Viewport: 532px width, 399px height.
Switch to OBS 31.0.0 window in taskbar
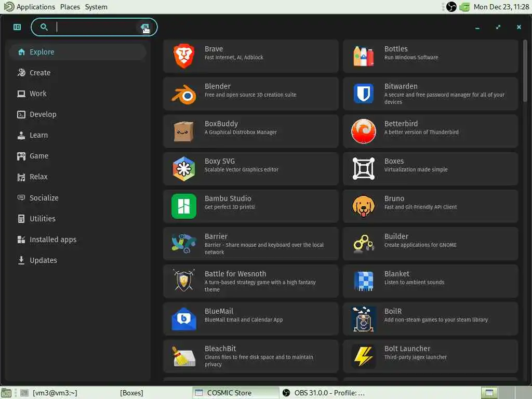323,393
